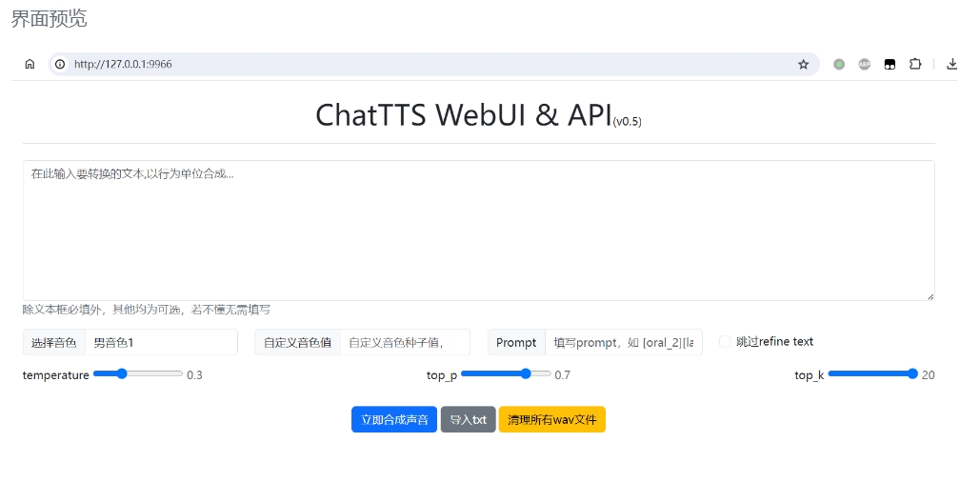Viewport: 980px width, 483px height.
Task: Click the Prompt input field
Action: coord(623,343)
